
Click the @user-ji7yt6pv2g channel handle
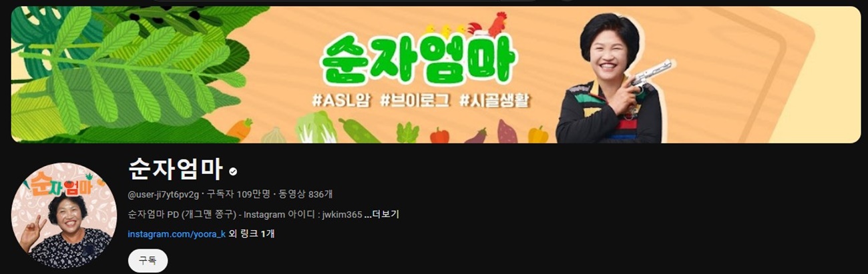164,194
